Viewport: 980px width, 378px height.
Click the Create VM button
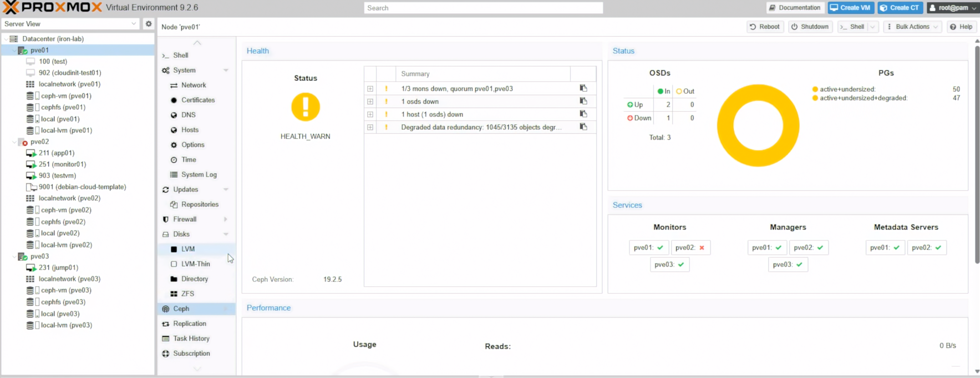[x=850, y=8]
